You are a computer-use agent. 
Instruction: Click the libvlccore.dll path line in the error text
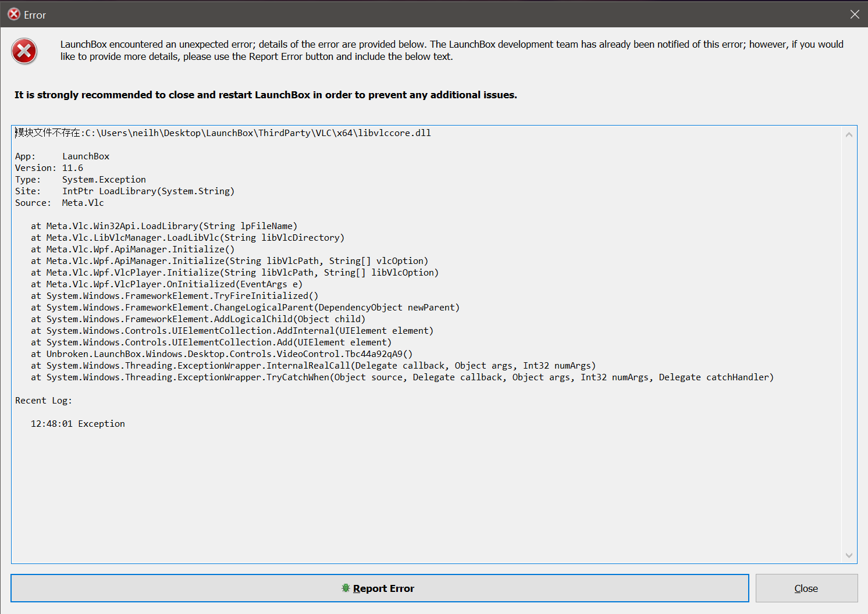point(223,133)
